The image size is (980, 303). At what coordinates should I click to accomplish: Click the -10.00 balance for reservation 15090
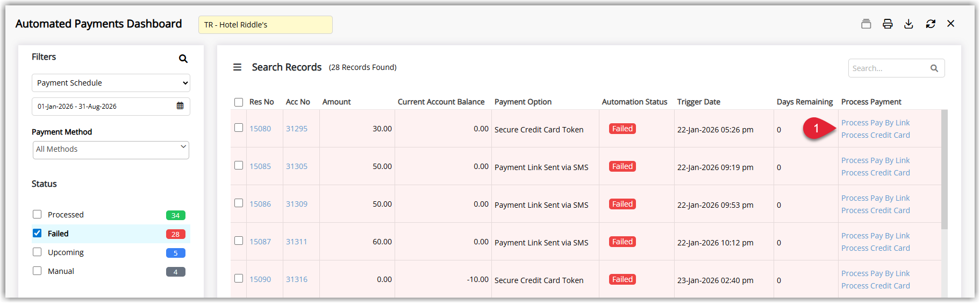478,279
